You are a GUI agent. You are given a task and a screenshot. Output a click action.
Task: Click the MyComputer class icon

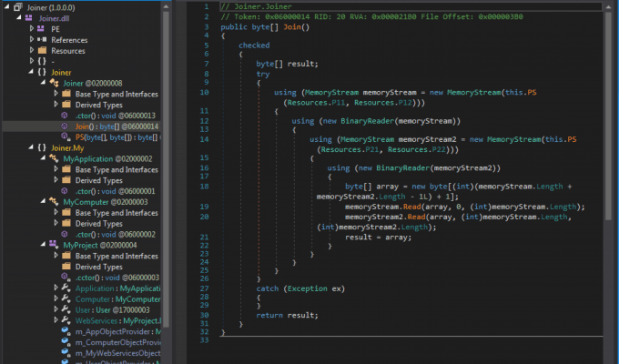point(54,201)
